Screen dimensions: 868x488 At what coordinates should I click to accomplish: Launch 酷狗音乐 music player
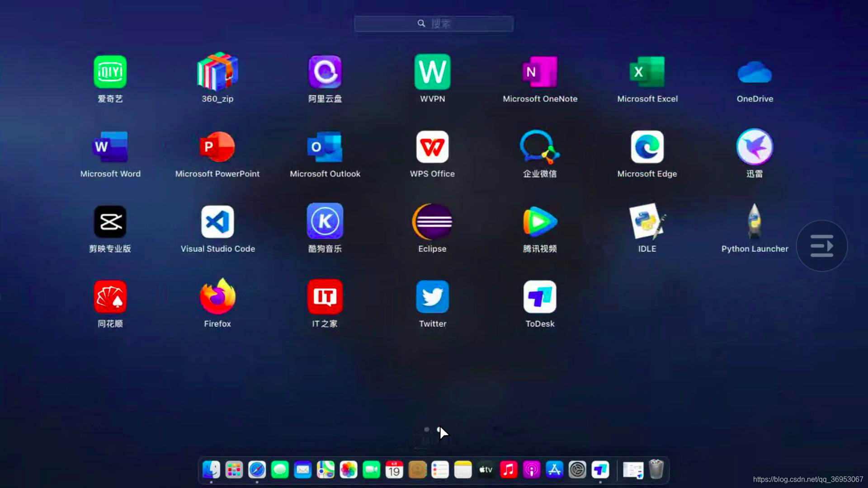[x=325, y=221]
